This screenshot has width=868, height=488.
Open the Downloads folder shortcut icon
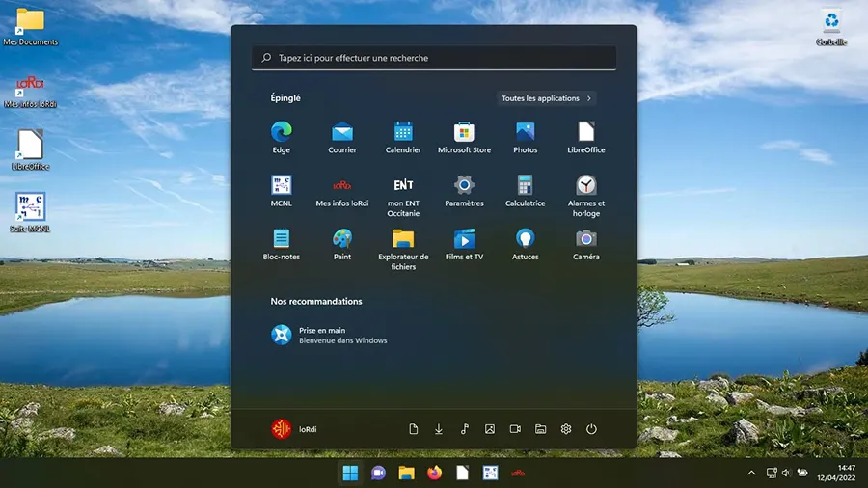click(439, 429)
